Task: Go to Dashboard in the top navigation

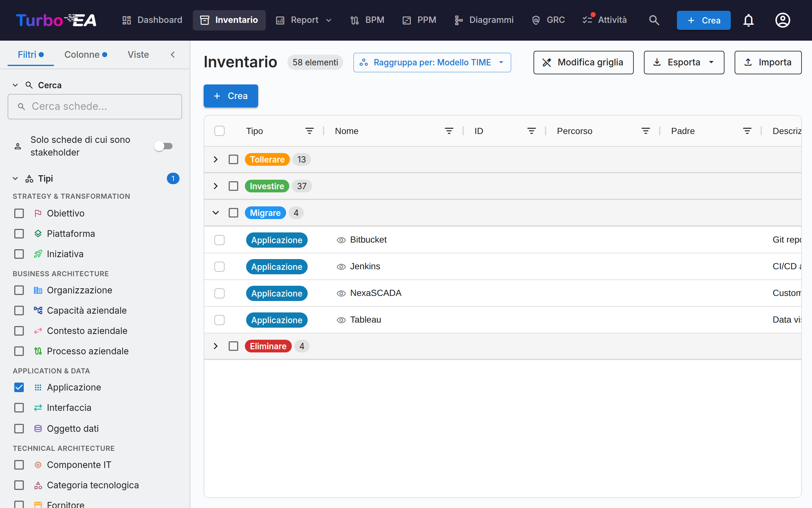Action: (152, 20)
